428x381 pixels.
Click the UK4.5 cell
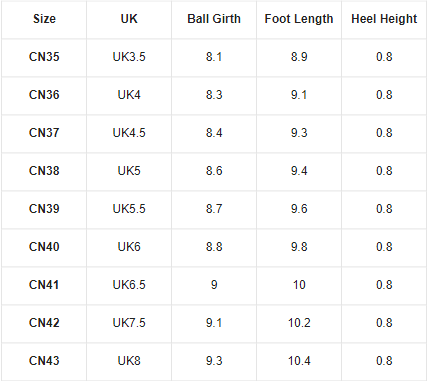[x=129, y=133]
